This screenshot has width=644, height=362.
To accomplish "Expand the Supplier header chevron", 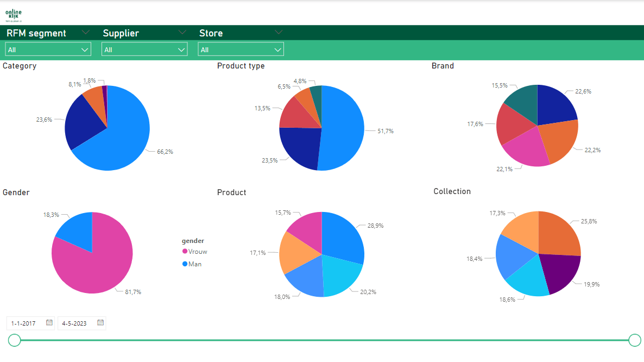I will pyautogui.click(x=182, y=33).
